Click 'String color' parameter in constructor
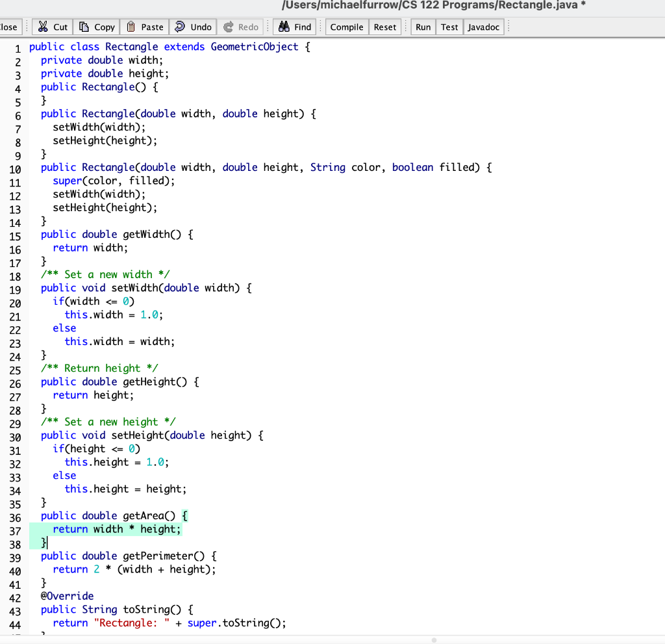Screen dimensions: 665x644 [x=345, y=167]
